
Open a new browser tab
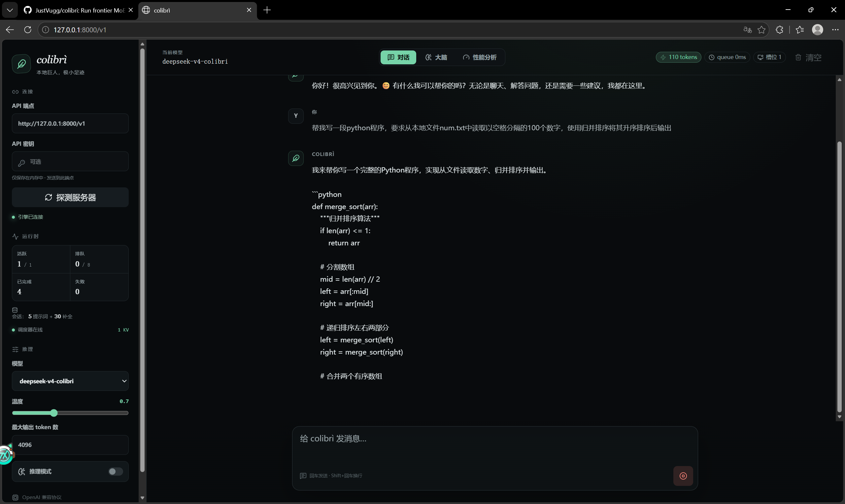[x=267, y=10]
